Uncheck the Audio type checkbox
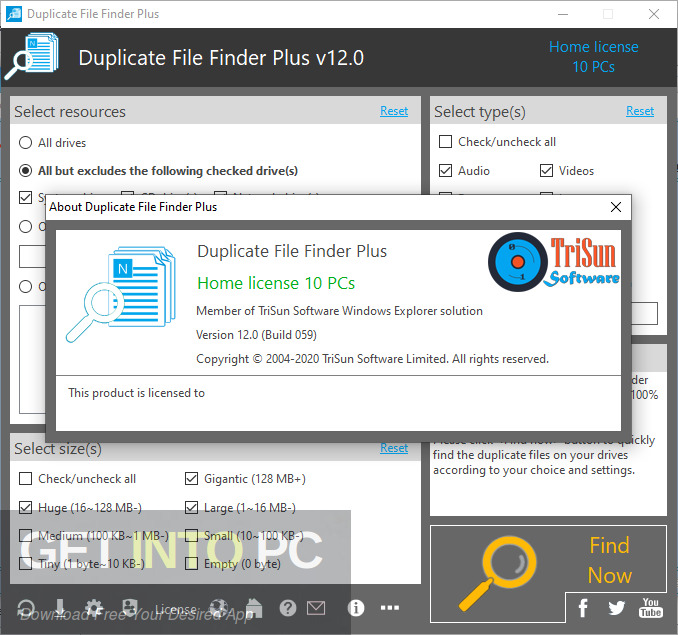The height and width of the screenshot is (635, 678). (445, 171)
